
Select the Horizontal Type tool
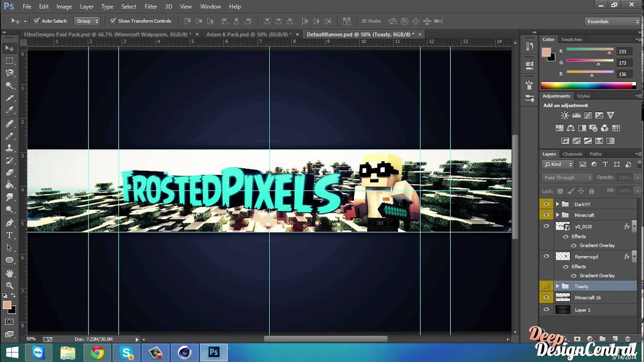(10, 235)
